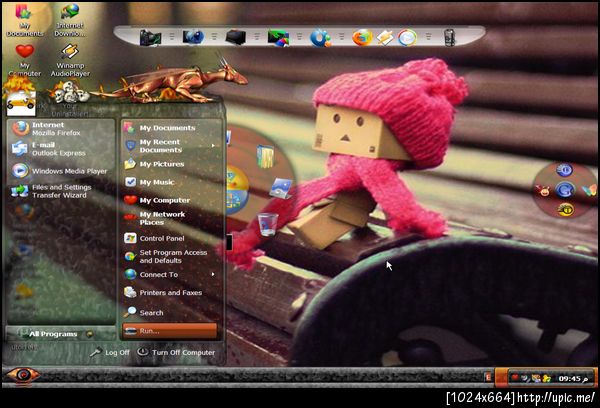Open the Recycle Bin icon behind start menu
The width and height of the screenshot is (600, 408).
(267, 224)
